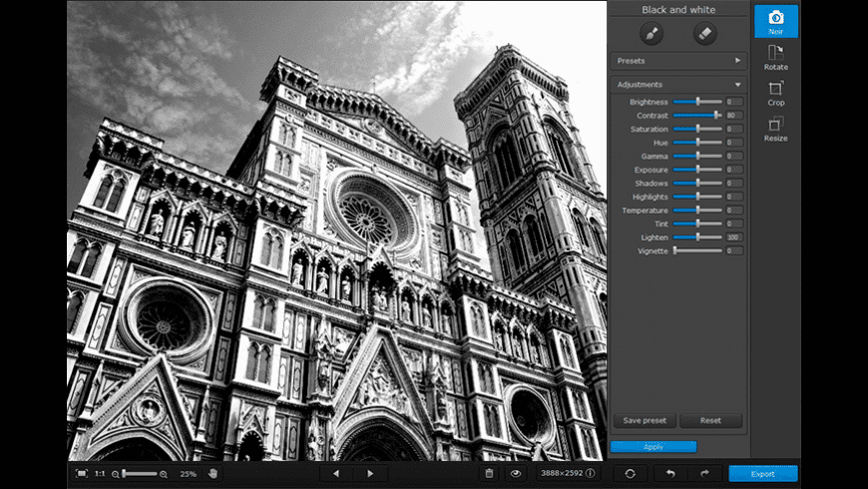The width and height of the screenshot is (868, 489).
Task: Click the redo arrow icon
Action: [703, 473]
